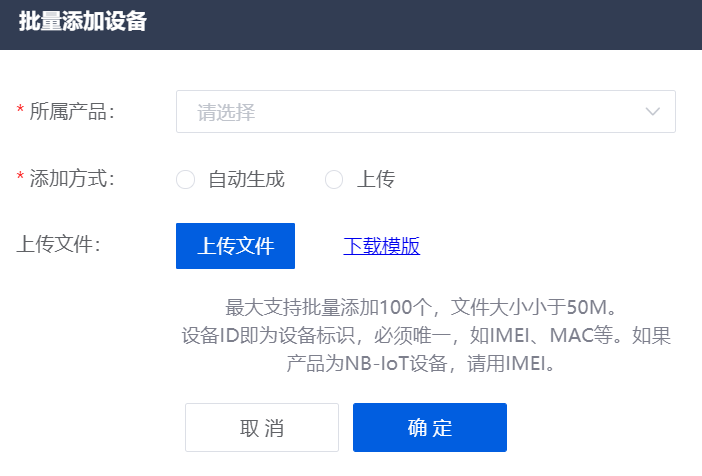Click the 自动生成 option label text
This screenshot has width=702, height=476.
click(x=246, y=180)
